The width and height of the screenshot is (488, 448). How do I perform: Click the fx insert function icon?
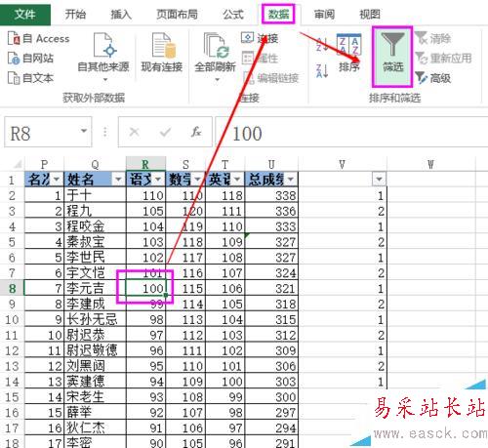pos(196,132)
